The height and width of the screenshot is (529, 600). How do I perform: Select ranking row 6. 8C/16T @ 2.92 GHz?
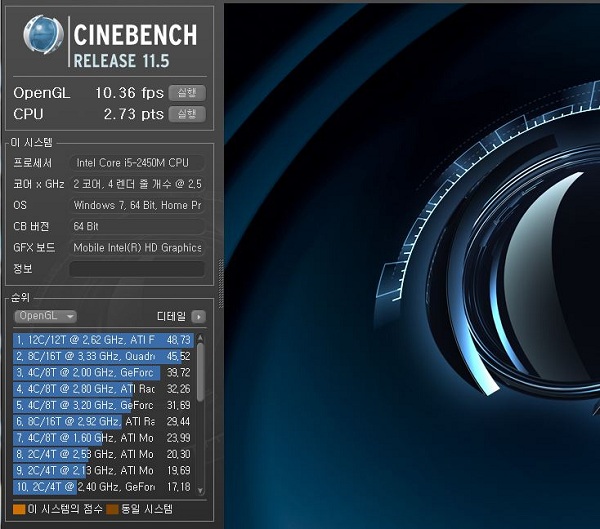[103, 421]
